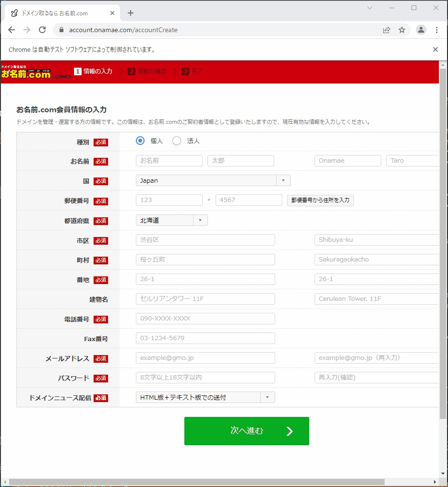This screenshot has width=448, height=487.
Task: Reload the page with refresh icon
Action: click(x=42, y=30)
